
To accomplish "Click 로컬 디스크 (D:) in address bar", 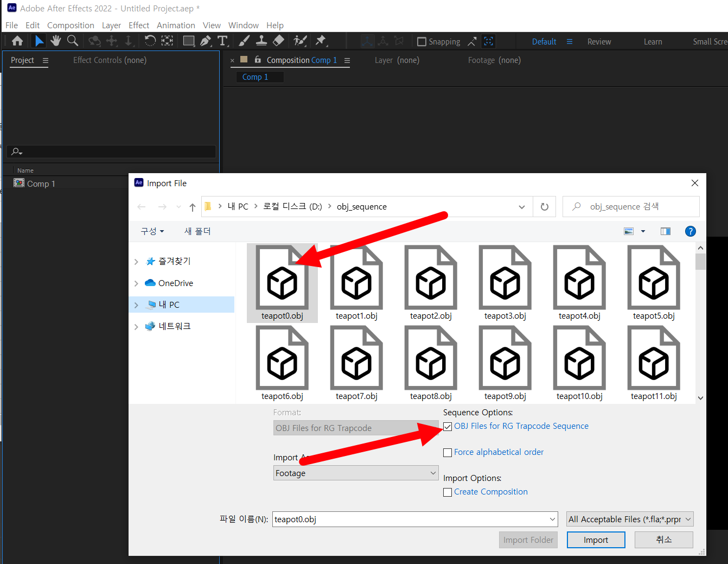I will click(293, 207).
